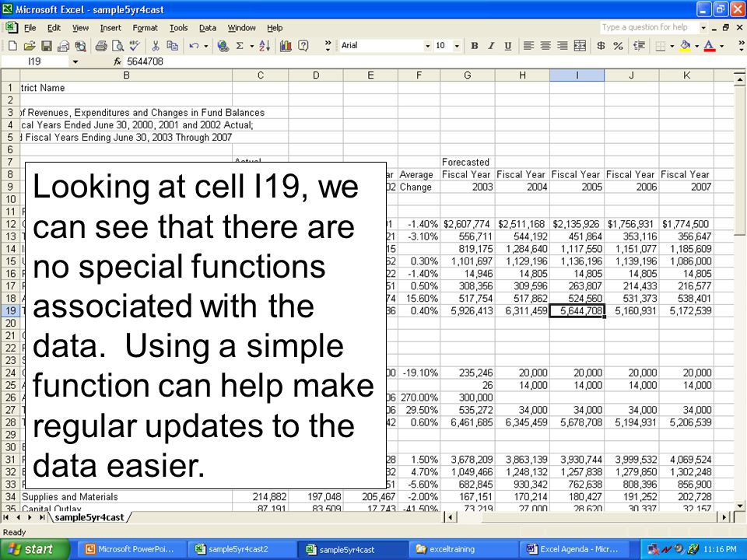Click the AutoSum sigma icon
The image size is (747, 560).
click(x=240, y=46)
